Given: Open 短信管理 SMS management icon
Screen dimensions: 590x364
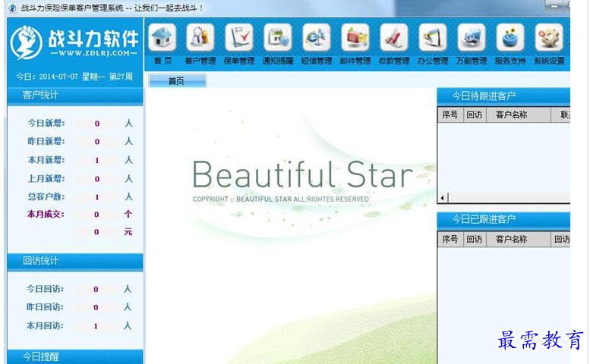Looking at the screenshot, I should 317,37.
